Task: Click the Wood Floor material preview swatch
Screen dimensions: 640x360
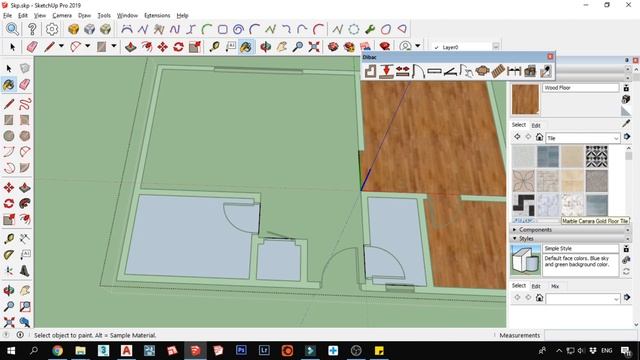Action: click(525, 99)
